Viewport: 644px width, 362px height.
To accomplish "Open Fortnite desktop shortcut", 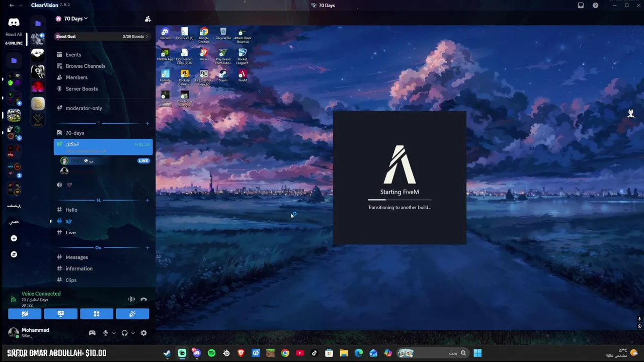I will pos(165,76).
